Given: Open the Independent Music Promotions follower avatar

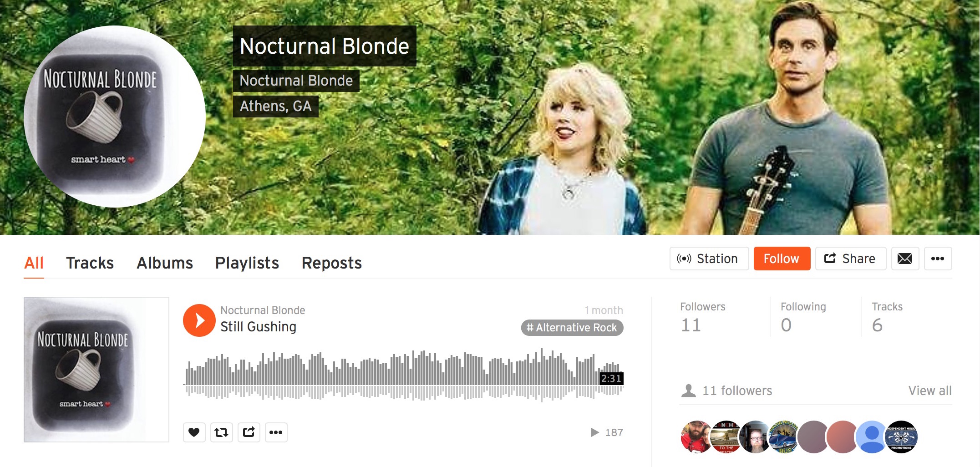Looking at the screenshot, I should pyautogui.click(x=901, y=437).
